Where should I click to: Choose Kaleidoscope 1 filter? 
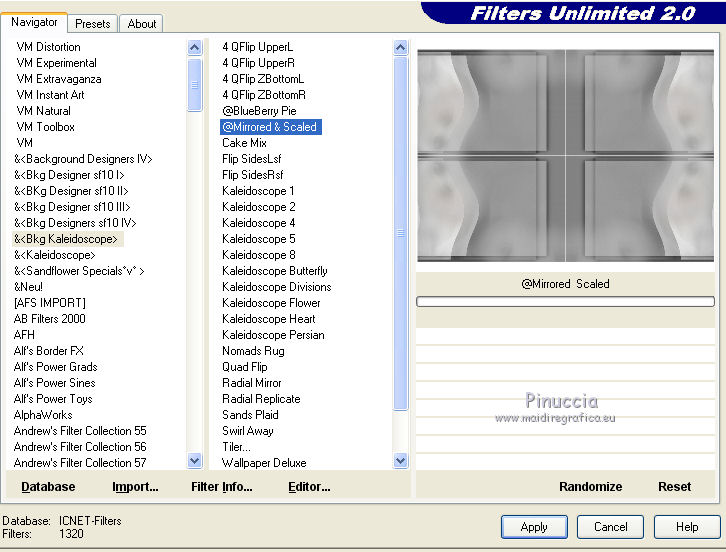coord(258,191)
